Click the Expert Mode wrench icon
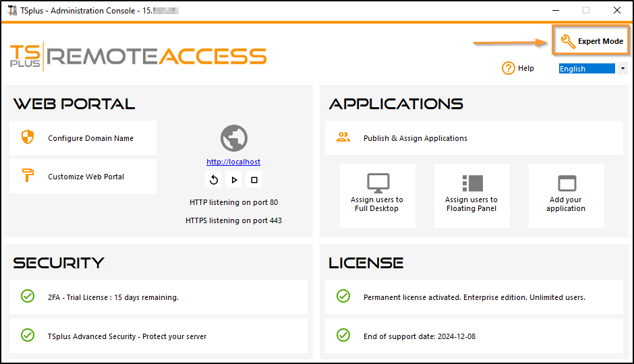634x364 pixels. (x=568, y=42)
